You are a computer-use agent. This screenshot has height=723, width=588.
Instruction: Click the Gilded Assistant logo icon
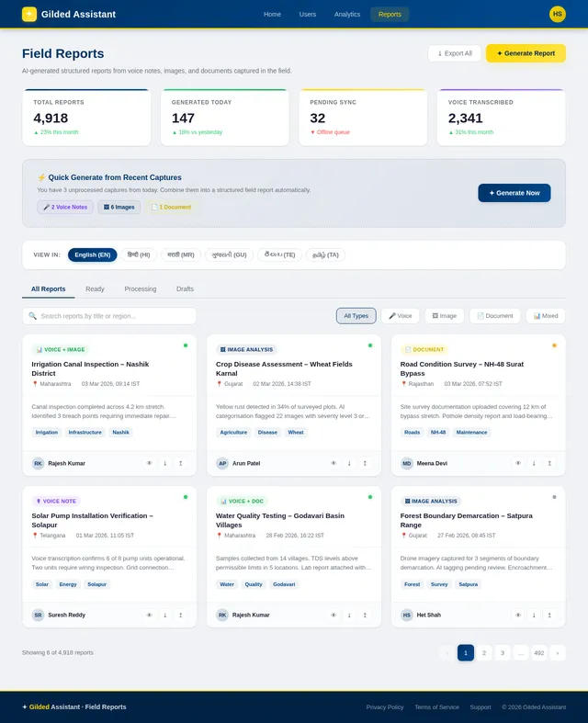click(x=29, y=14)
